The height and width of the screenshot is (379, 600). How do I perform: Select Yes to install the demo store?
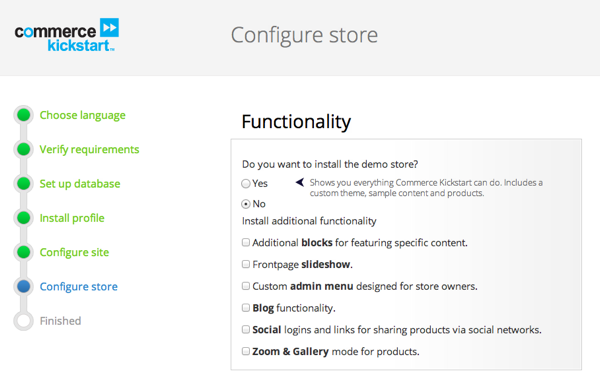246,184
